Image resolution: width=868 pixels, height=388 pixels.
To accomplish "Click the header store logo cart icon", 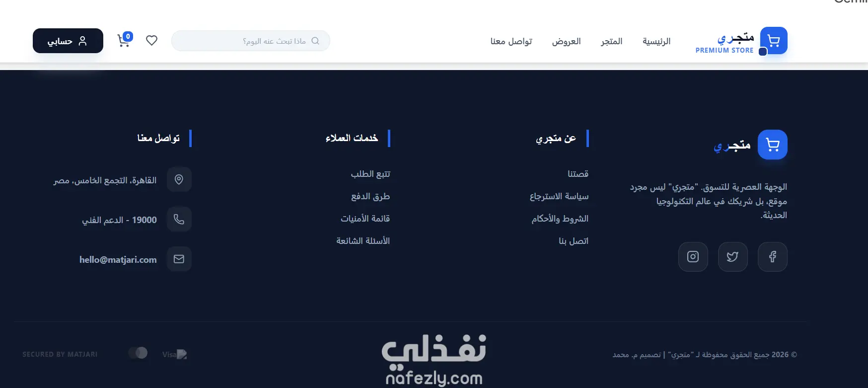I will [x=773, y=41].
